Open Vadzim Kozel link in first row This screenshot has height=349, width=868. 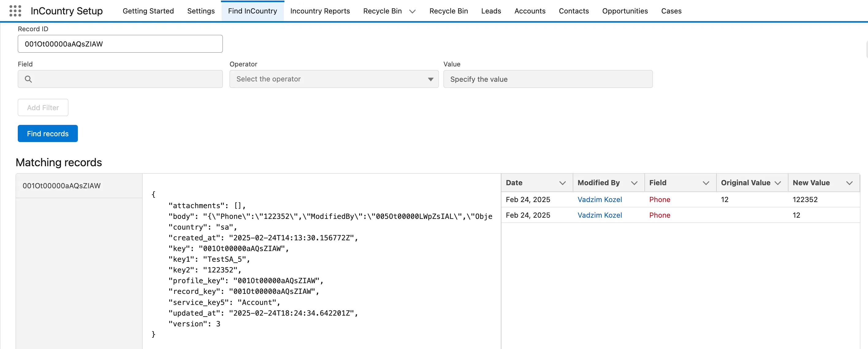coord(600,200)
